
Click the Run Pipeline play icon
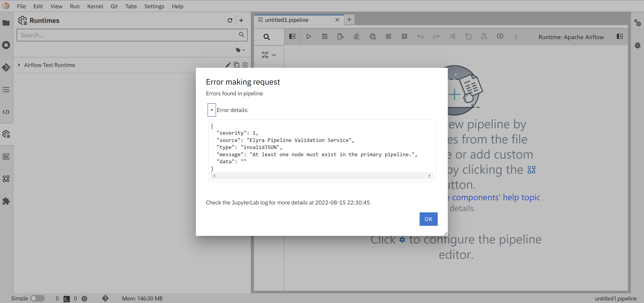tap(309, 36)
